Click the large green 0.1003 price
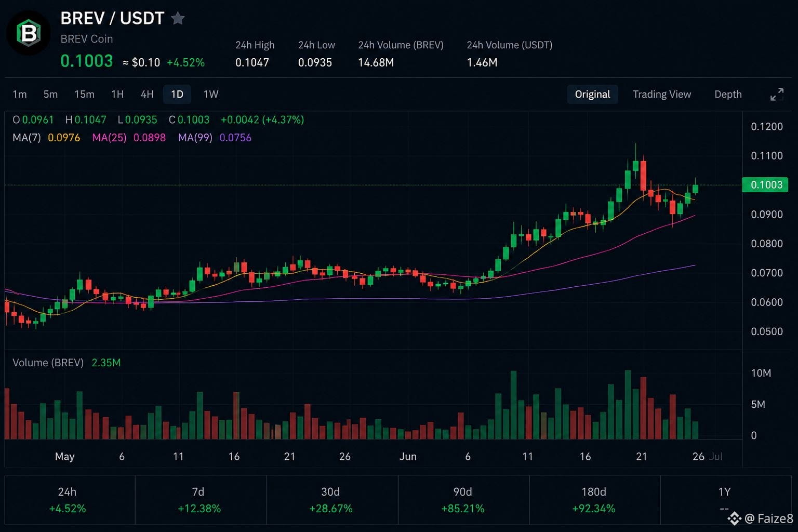 (x=87, y=61)
